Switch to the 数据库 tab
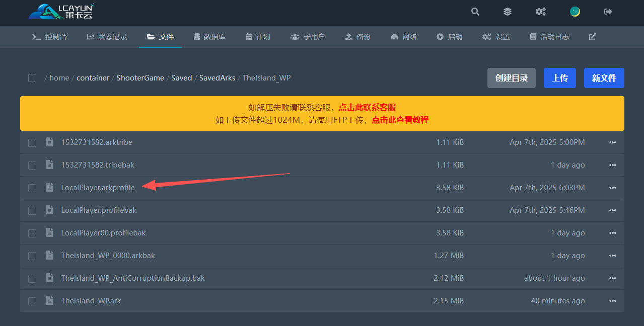 coord(209,37)
